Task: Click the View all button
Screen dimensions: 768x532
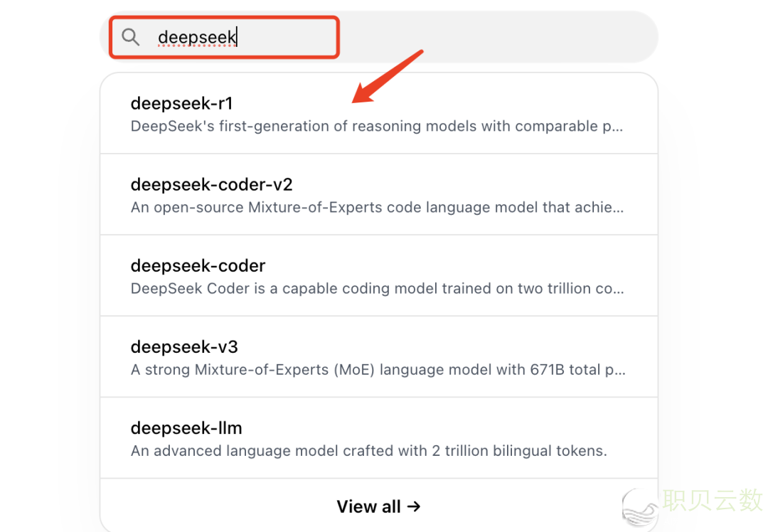Action: tap(378, 506)
